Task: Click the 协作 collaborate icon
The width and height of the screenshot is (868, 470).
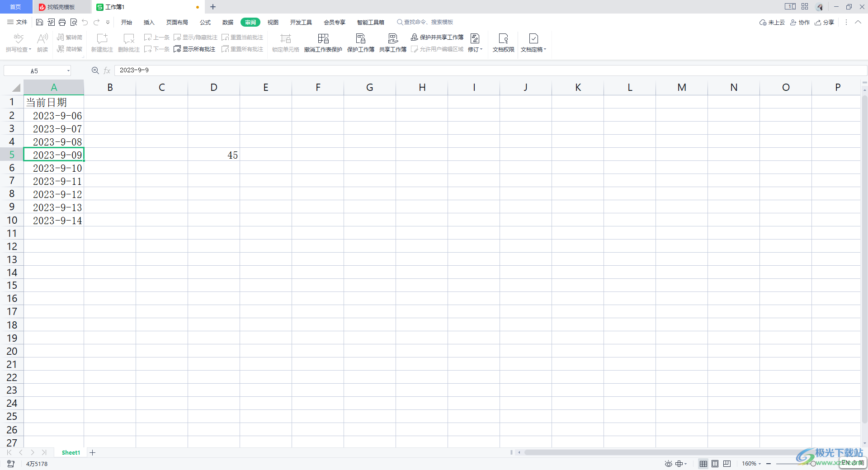Action: tap(800, 22)
